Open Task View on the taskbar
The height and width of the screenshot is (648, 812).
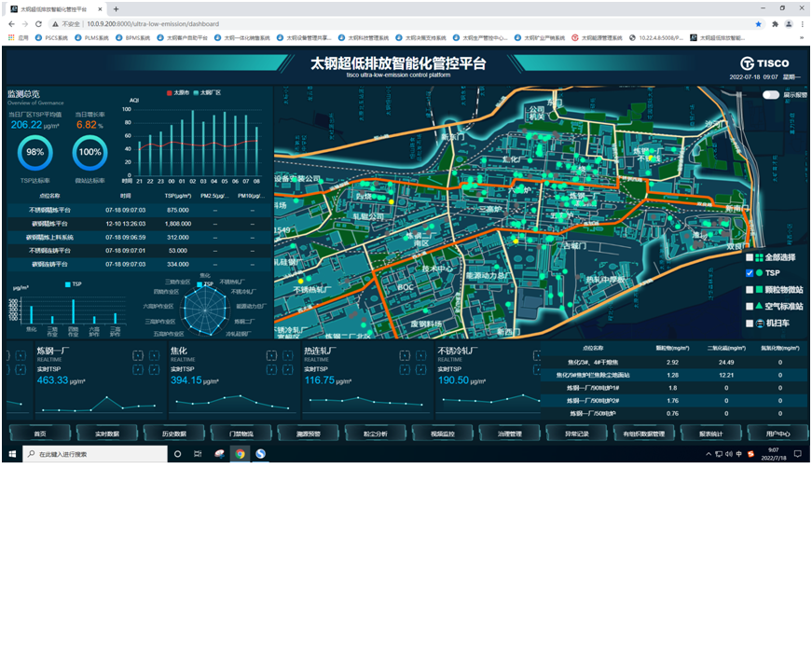[x=198, y=454]
